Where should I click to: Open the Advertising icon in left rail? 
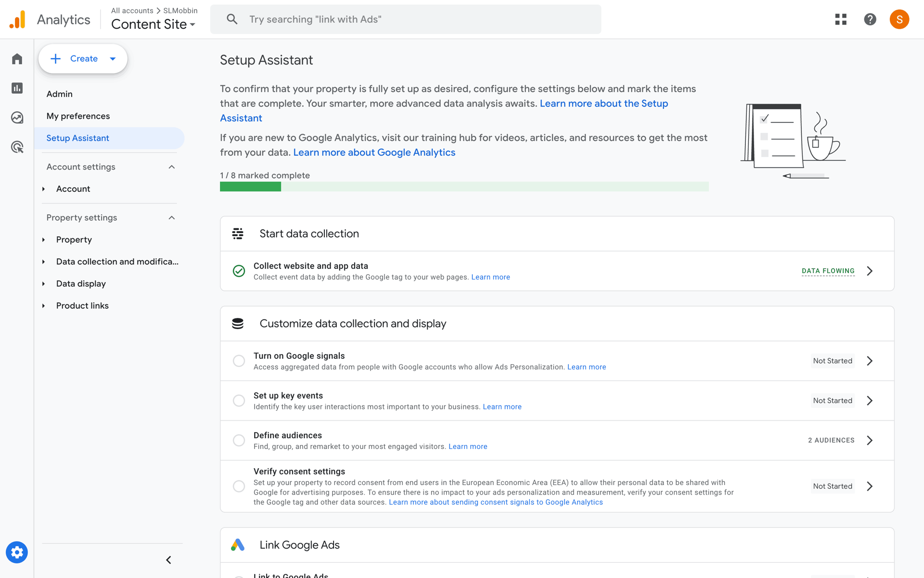[x=17, y=147]
